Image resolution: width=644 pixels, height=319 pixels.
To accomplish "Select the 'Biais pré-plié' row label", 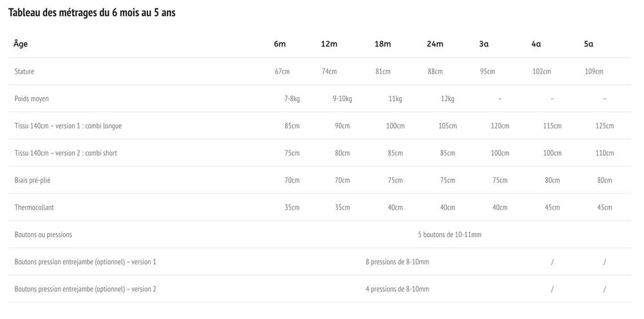I will [x=32, y=180].
